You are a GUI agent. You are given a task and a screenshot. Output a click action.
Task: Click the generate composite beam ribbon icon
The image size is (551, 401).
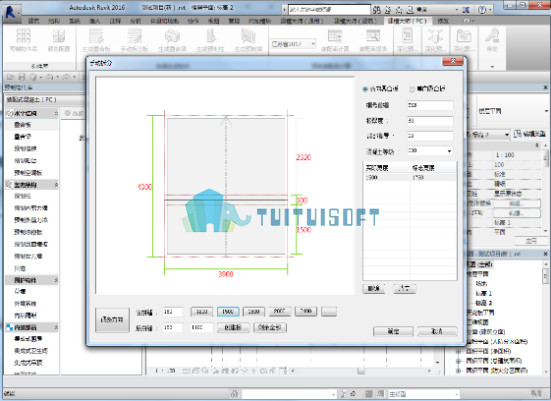point(172,40)
